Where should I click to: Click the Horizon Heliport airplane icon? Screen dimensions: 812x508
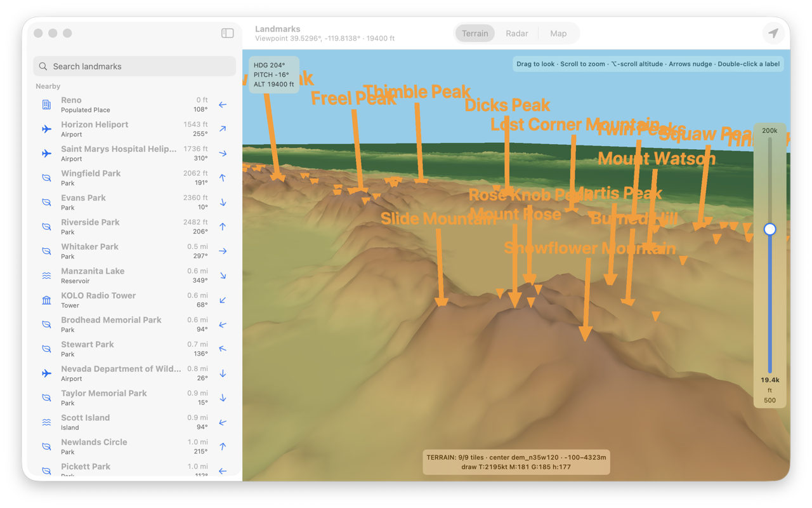[x=46, y=129]
